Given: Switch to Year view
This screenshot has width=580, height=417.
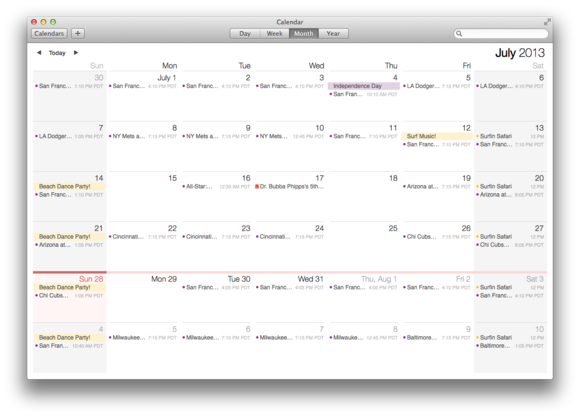Looking at the screenshot, I should pos(333,34).
